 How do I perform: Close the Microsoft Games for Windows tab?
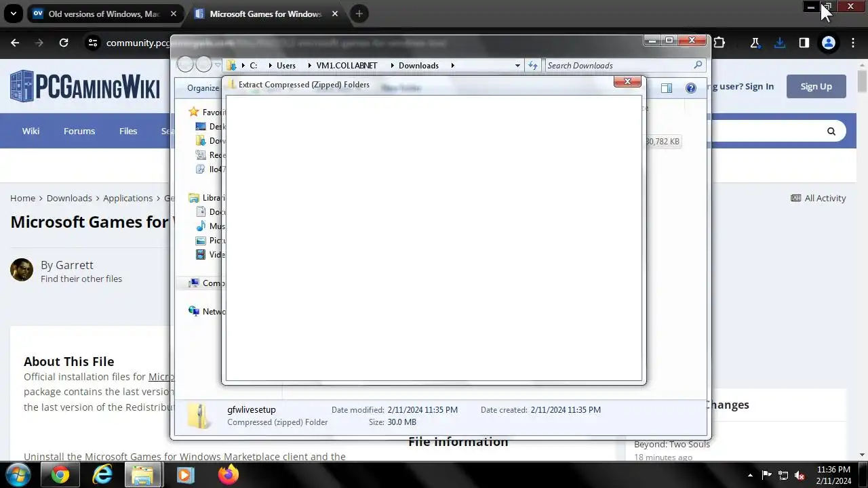(x=335, y=14)
